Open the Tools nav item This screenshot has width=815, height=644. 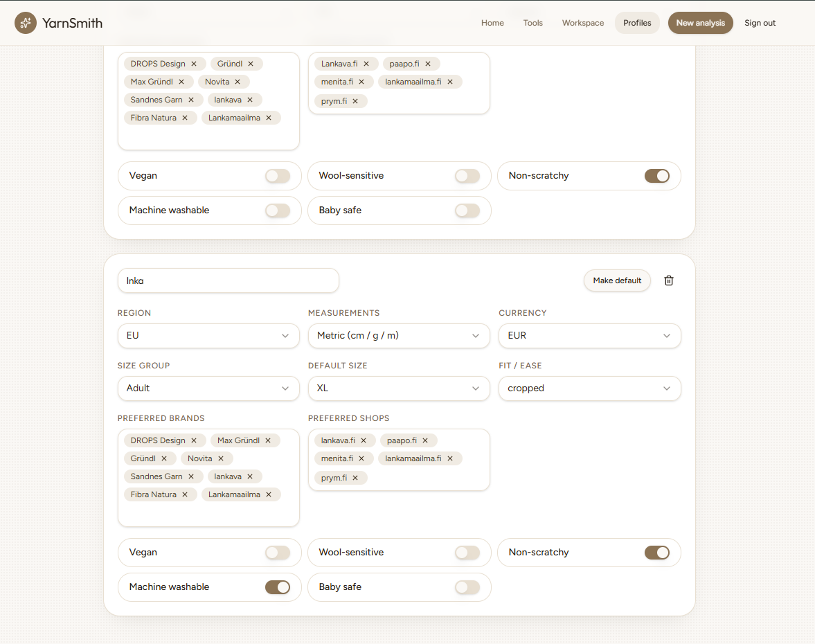pos(532,23)
